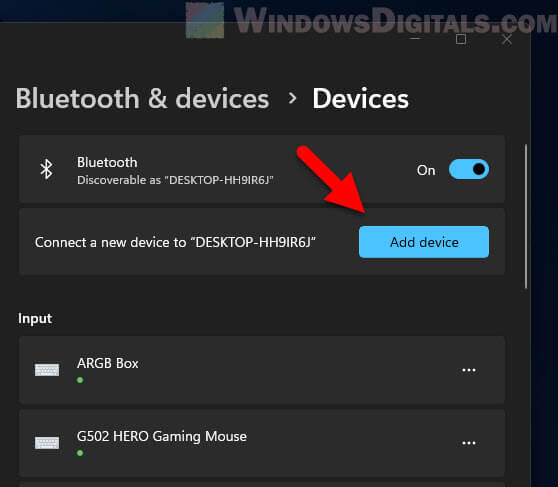Click the Input section heading
The width and height of the screenshot is (558, 487).
pos(35,319)
